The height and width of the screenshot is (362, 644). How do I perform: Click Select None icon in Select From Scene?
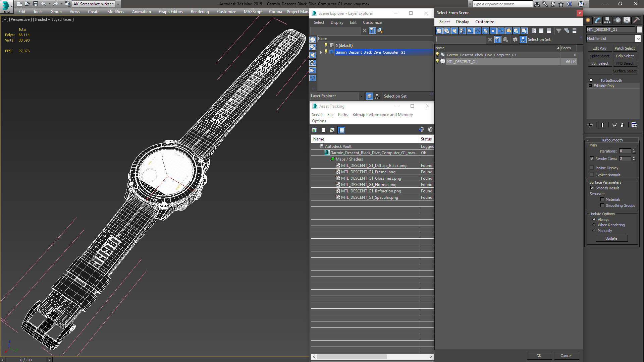coord(541,31)
